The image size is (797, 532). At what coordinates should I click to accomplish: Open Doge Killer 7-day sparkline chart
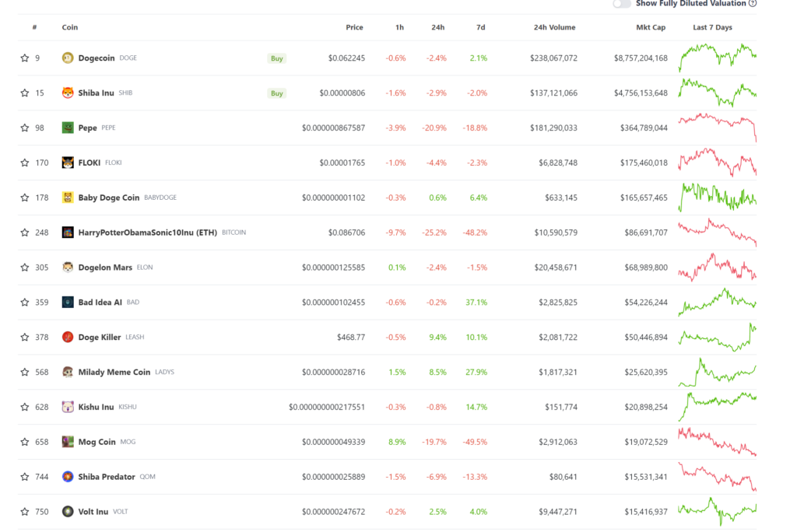click(x=717, y=337)
